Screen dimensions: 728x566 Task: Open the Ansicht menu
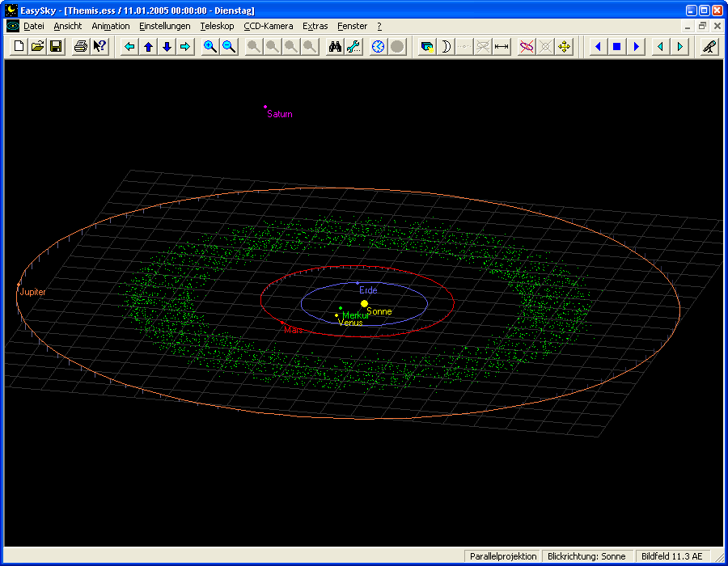(x=68, y=26)
